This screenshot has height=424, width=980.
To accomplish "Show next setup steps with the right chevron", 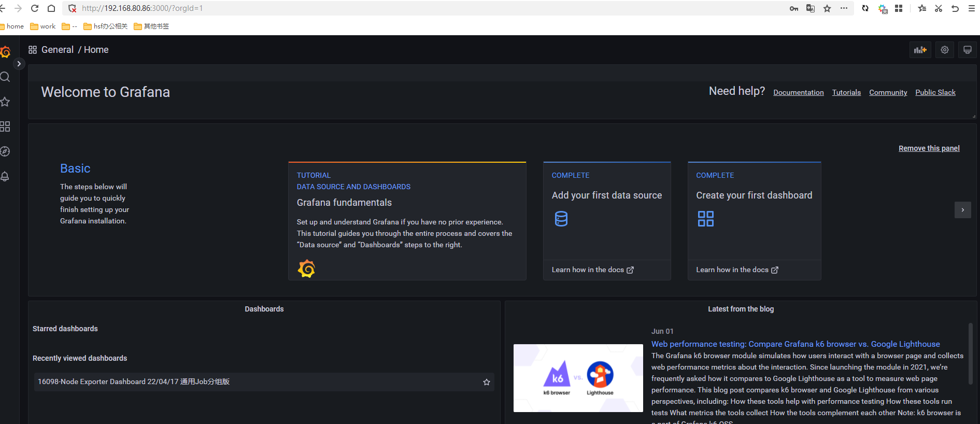I will pos(963,210).
